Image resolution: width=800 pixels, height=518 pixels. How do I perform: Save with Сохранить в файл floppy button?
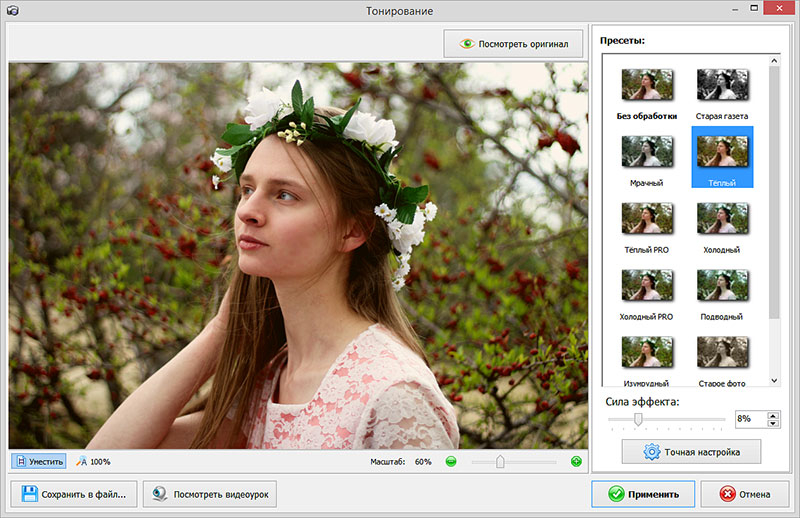tap(73, 494)
